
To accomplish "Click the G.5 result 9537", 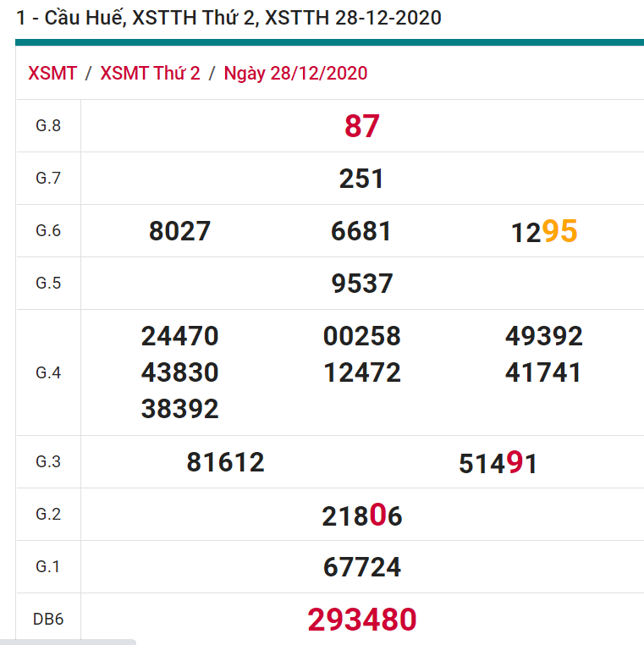I will pyautogui.click(x=361, y=284).
